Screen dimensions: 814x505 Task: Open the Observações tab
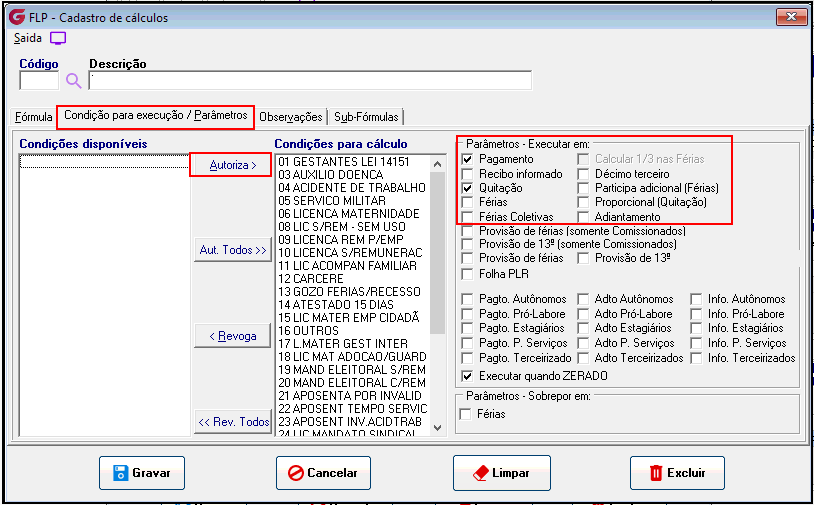pyautogui.click(x=291, y=117)
